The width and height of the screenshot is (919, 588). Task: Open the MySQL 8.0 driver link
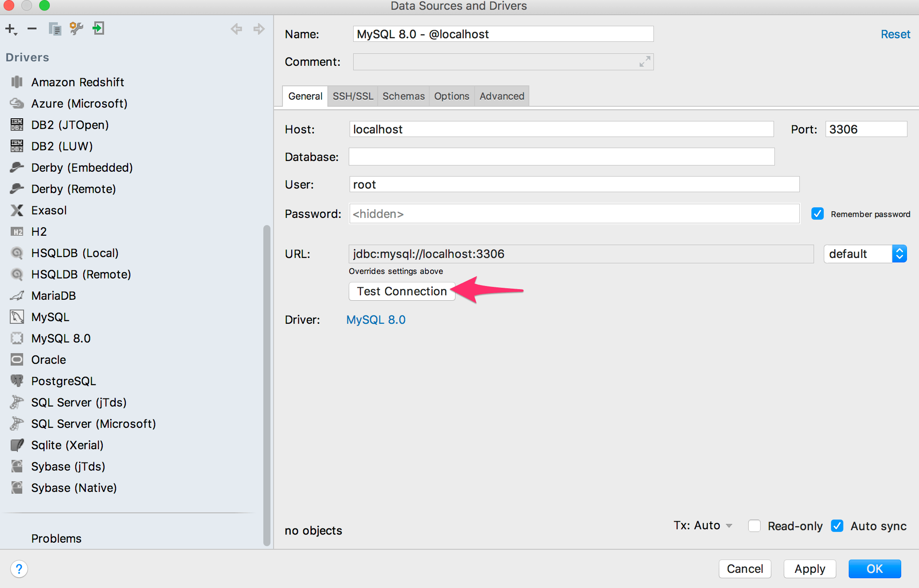click(376, 320)
